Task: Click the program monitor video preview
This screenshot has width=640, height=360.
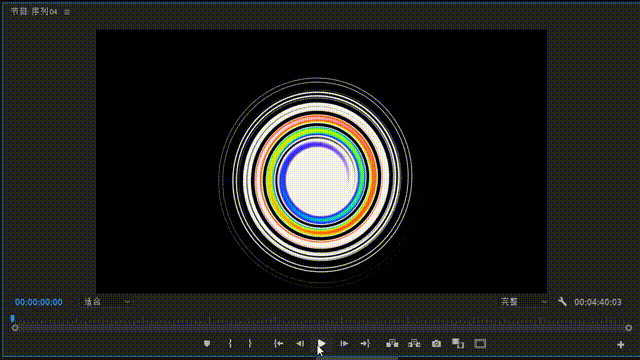Action: pyautogui.click(x=321, y=161)
